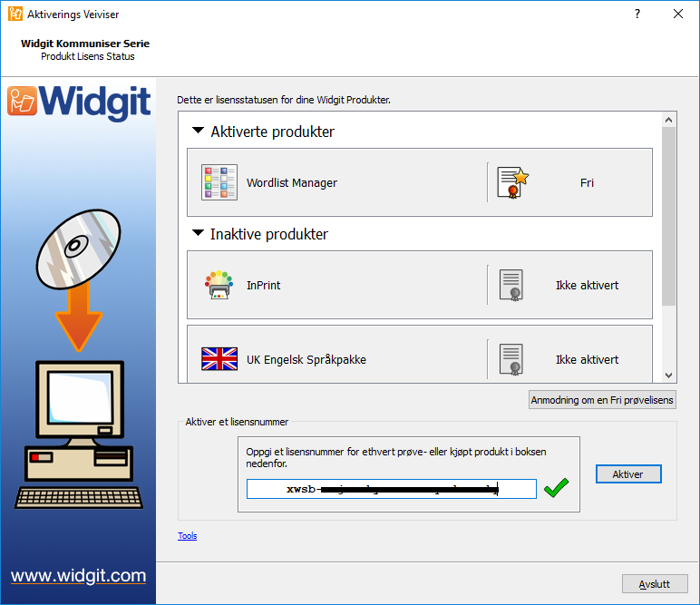Click the Fri status text
The height and width of the screenshot is (605, 700).
click(587, 182)
